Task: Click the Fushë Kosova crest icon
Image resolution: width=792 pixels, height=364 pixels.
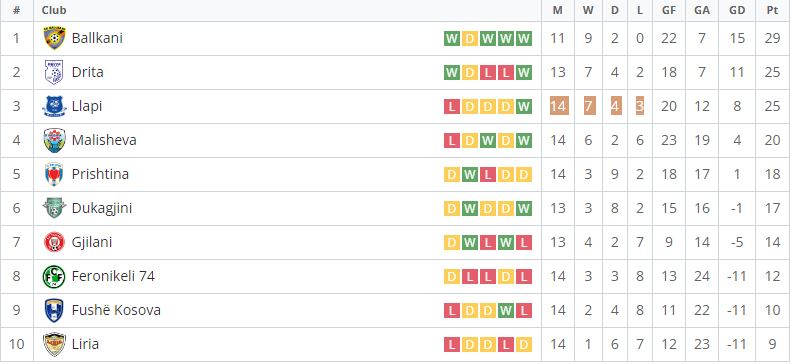Action: pyautogui.click(x=54, y=310)
